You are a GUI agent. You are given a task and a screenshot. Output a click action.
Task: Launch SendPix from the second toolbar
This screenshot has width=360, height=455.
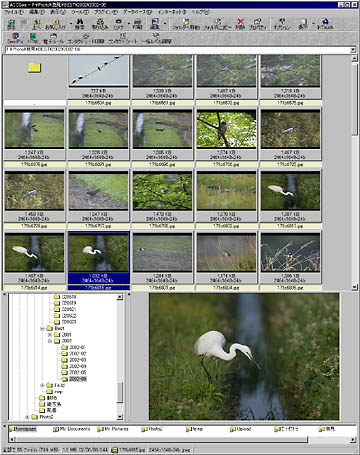click(15, 38)
